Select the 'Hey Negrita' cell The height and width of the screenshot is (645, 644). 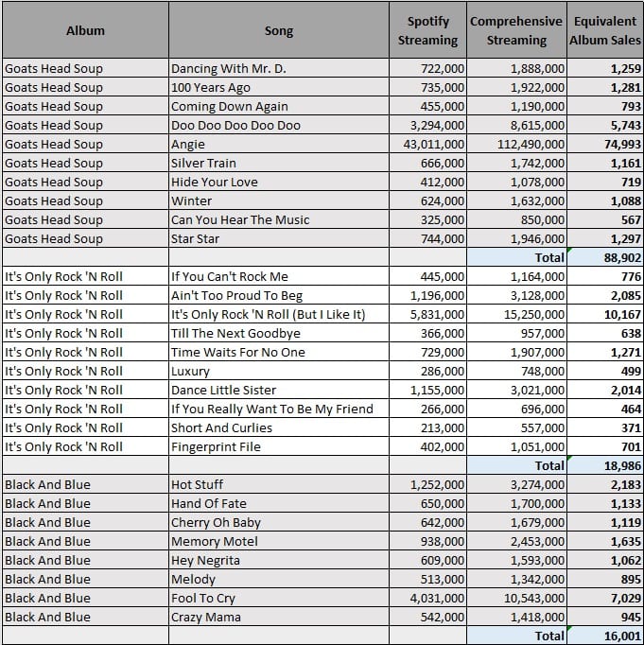point(279,560)
